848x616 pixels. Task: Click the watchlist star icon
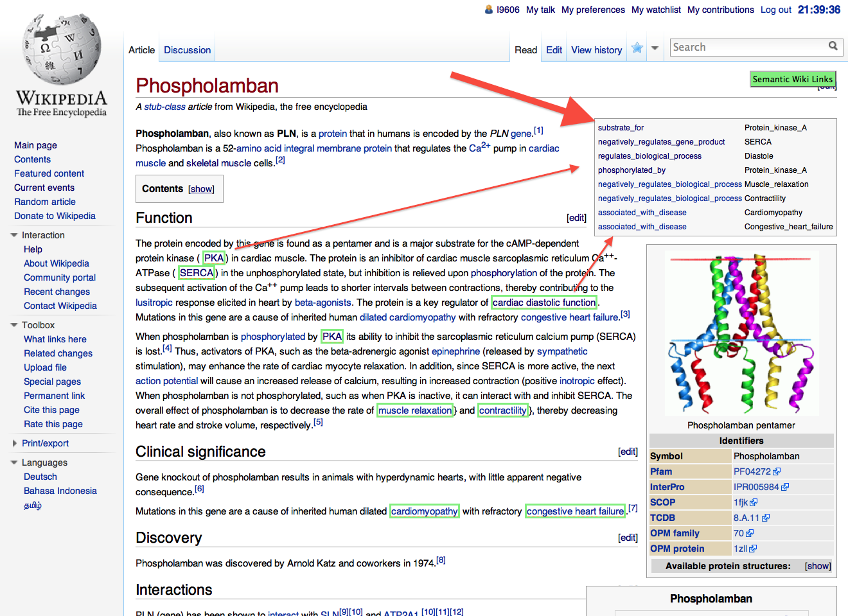(637, 49)
